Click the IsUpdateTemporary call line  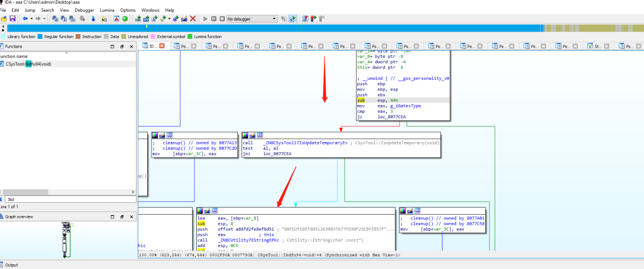(341, 143)
